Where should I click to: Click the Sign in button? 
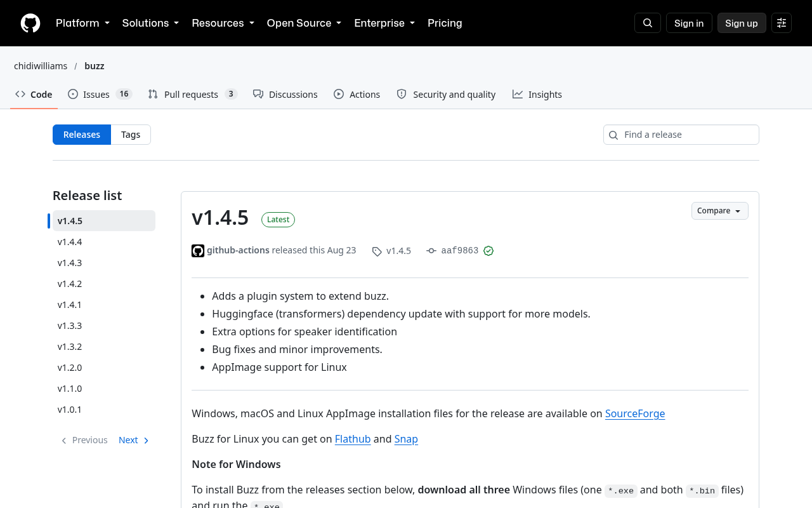(689, 23)
